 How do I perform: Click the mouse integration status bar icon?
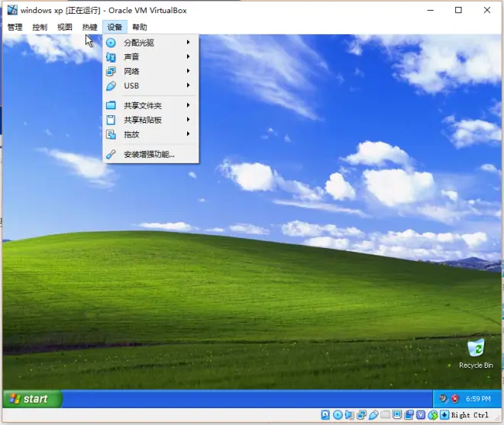tap(433, 415)
